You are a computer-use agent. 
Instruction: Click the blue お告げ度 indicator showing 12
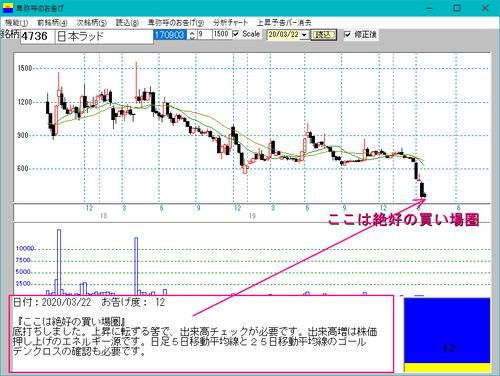tap(447, 330)
